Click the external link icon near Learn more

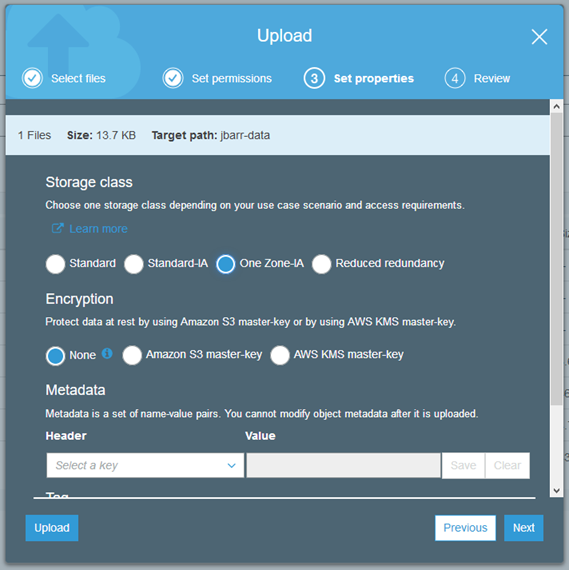[x=57, y=228]
